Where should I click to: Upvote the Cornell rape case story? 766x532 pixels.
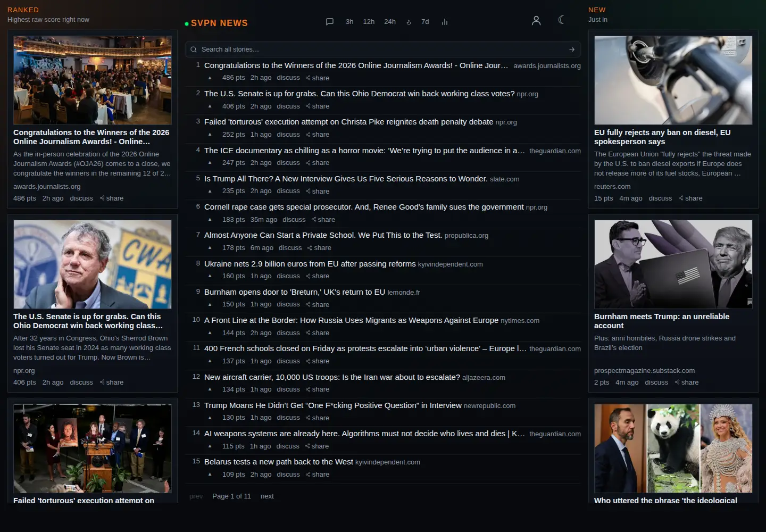(x=210, y=220)
